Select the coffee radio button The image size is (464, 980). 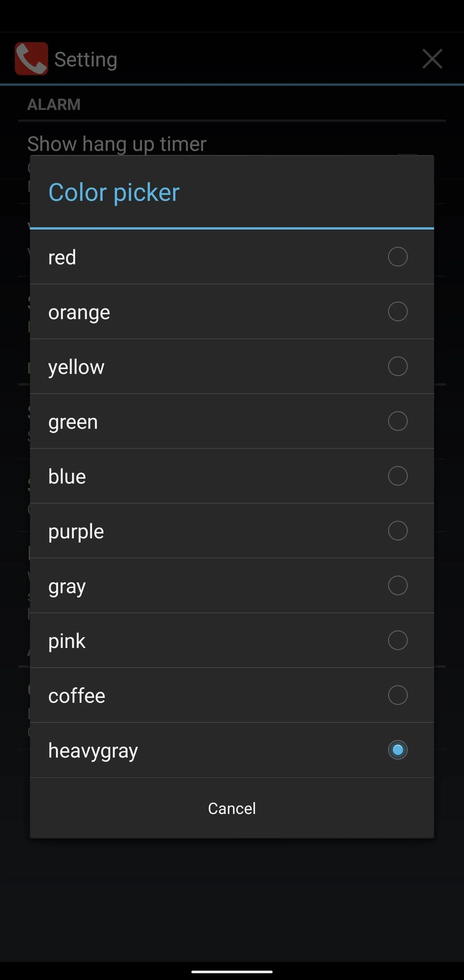click(x=397, y=695)
